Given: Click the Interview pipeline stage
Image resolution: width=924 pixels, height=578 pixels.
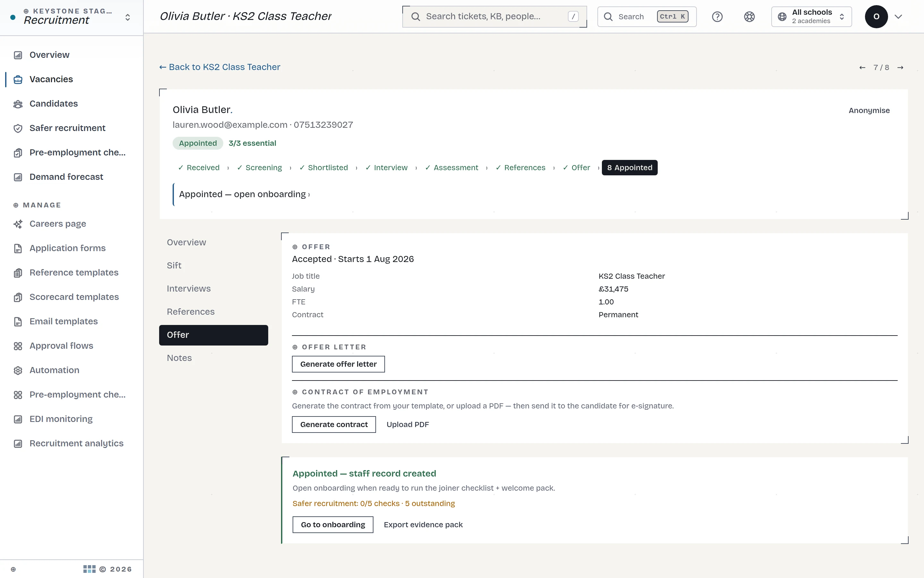Looking at the screenshot, I should (x=387, y=168).
